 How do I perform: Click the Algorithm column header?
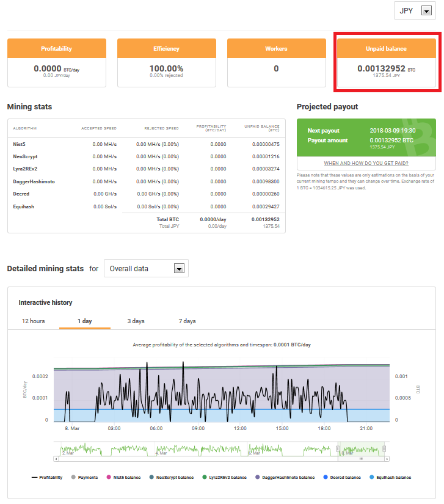coord(25,128)
